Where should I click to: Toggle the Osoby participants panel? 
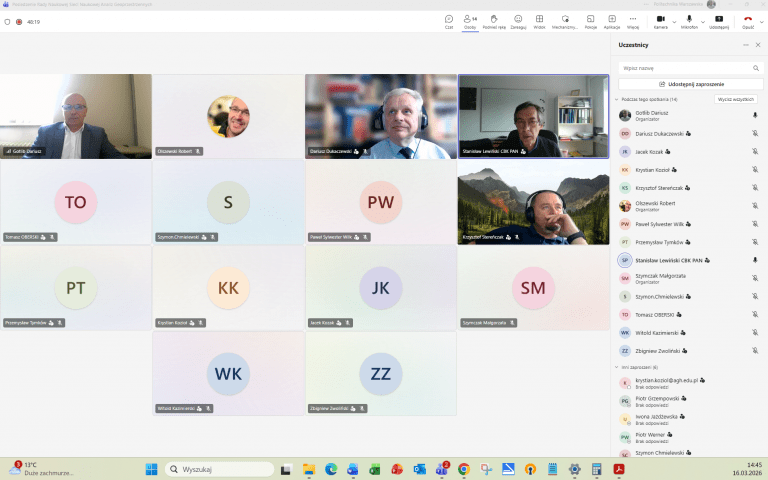tap(470, 22)
